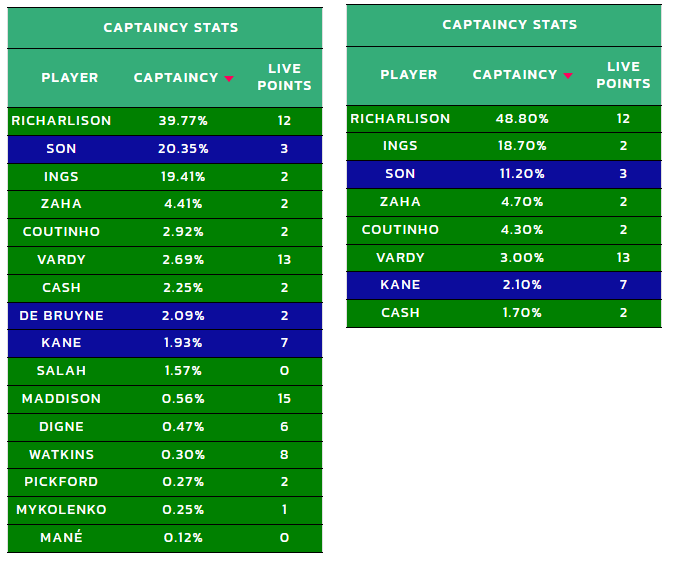The width and height of the screenshot is (673, 580).
Task: Click the left CAPTAINCY STATS title
Action: pyautogui.click(x=171, y=28)
